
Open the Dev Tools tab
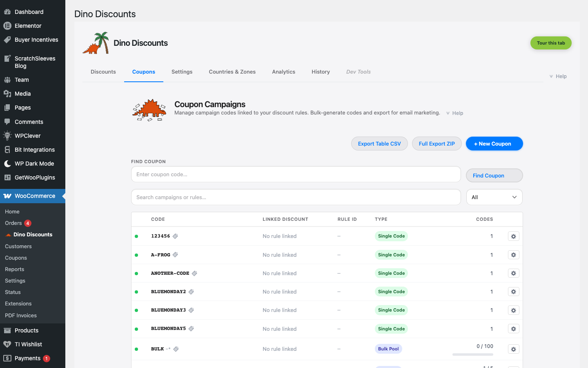coord(359,72)
